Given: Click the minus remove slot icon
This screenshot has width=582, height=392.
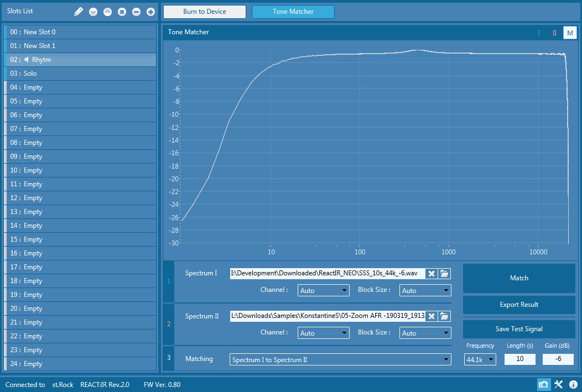Looking at the screenshot, I should click(x=136, y=12).
